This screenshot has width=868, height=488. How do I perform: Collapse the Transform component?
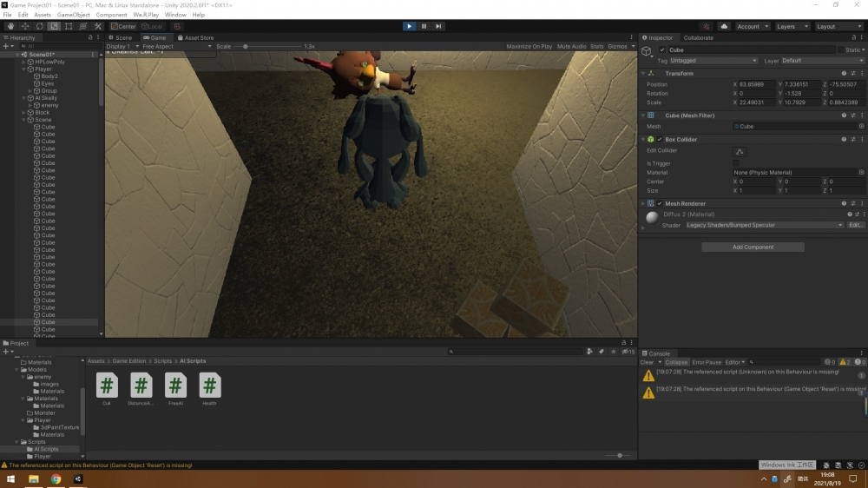tap(643, 73)
